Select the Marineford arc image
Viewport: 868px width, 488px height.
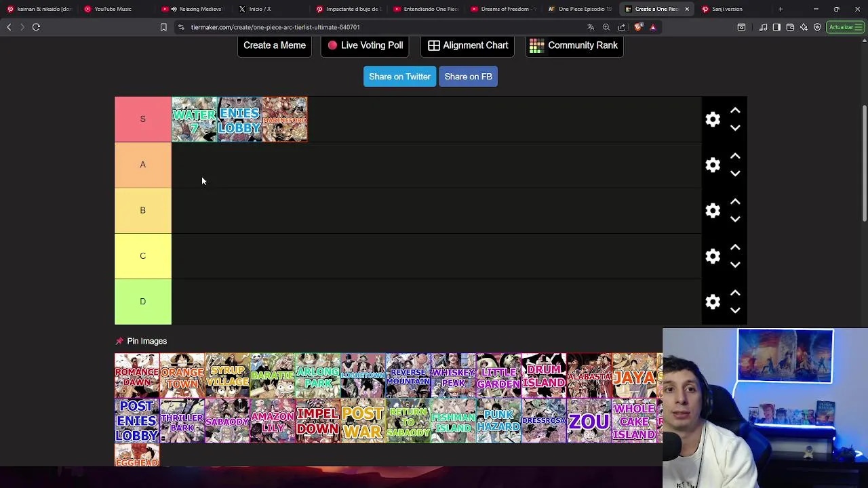coord(285,119)
